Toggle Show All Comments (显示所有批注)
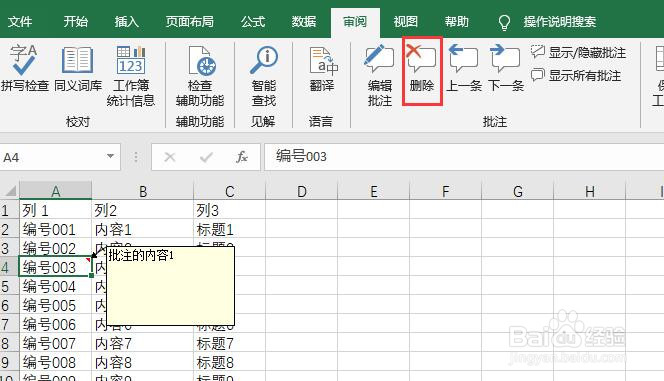 point(576,75)
